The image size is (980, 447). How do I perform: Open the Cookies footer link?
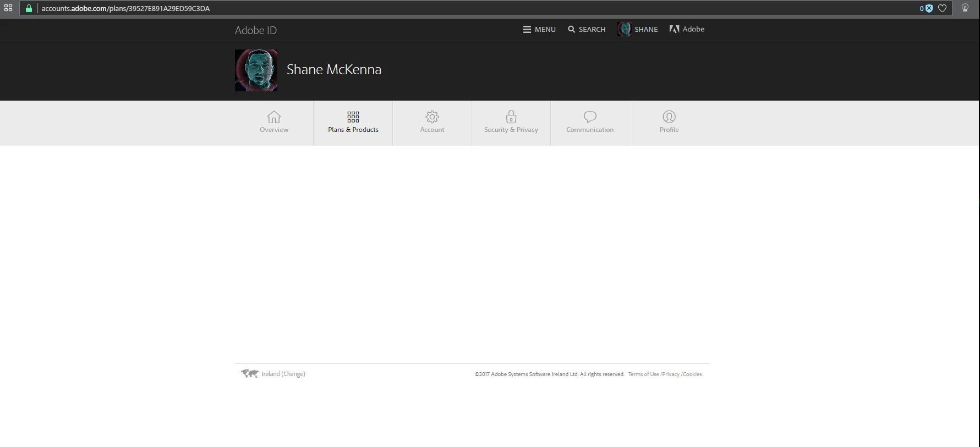click(692, 374)
